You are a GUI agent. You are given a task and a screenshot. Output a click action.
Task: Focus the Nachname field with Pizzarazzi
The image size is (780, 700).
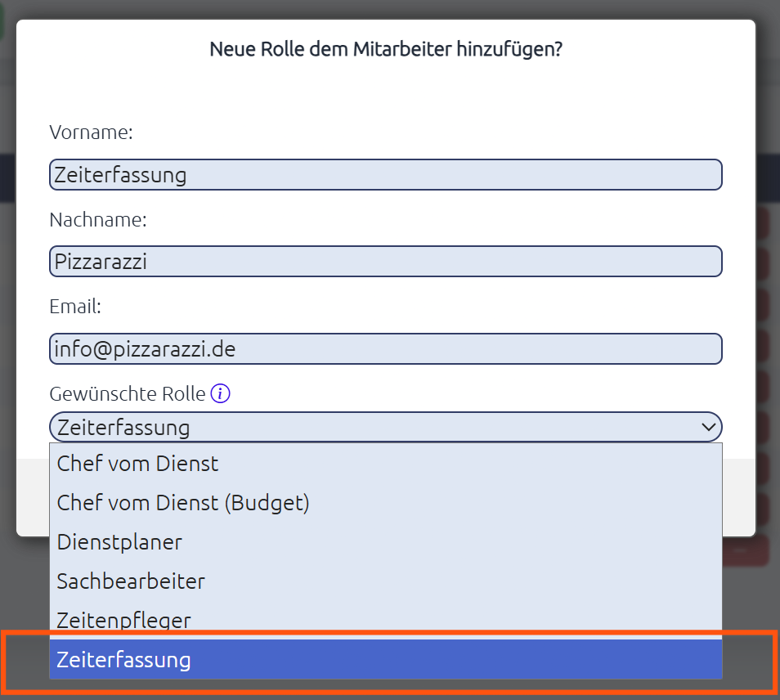pyautogui.click(x=386, y=261)
